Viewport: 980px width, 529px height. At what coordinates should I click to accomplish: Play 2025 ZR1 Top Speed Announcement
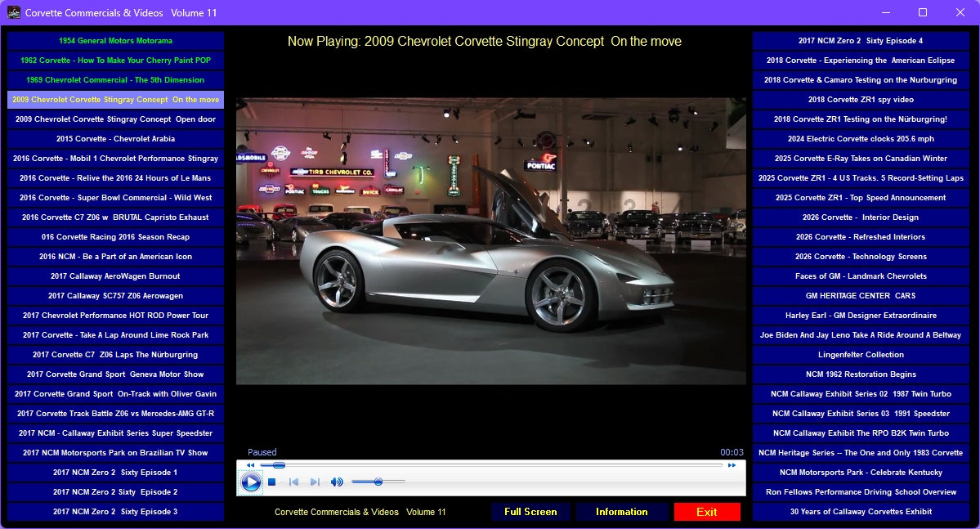point(861,198)
